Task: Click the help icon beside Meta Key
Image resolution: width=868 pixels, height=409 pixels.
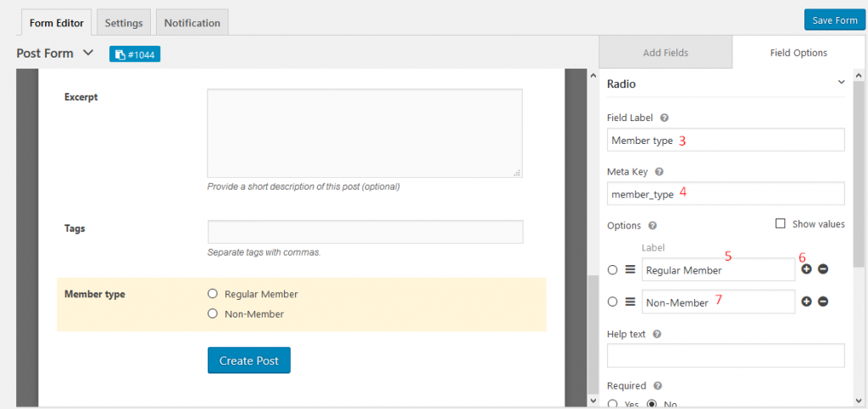Action: 659,171
